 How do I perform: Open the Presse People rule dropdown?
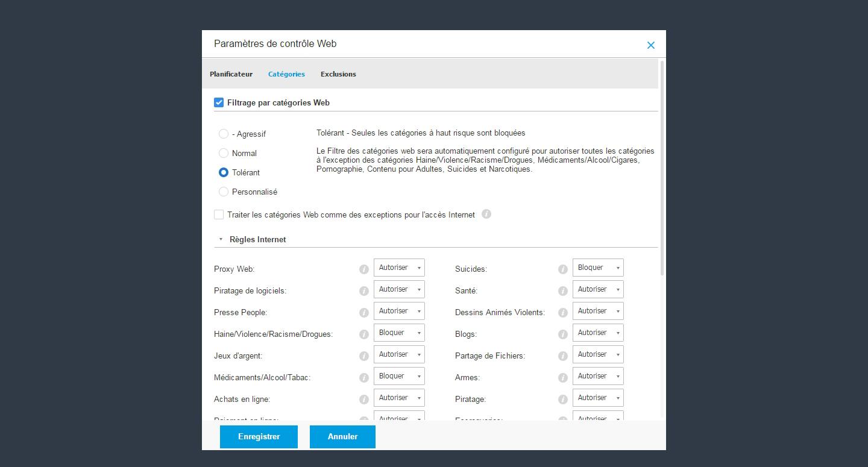tap(399, 311)
